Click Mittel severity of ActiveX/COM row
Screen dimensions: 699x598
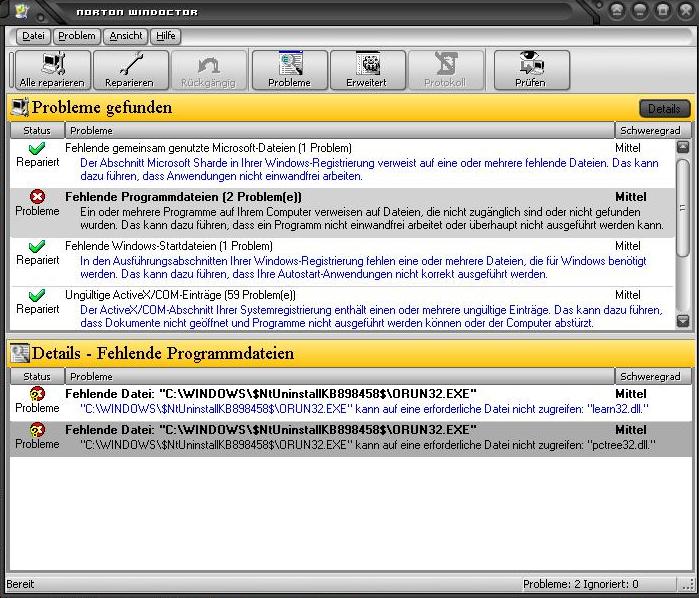628,295
